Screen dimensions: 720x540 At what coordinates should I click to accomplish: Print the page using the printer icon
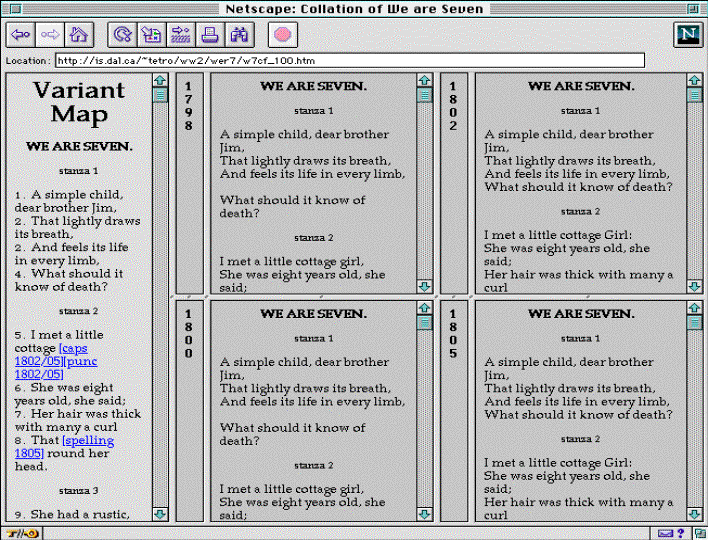coord(210,35)
